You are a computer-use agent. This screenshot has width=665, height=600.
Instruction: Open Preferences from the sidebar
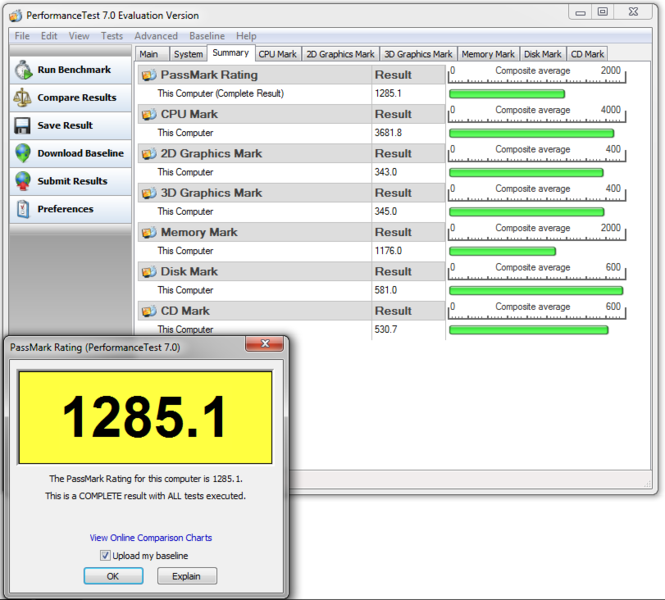(70, 209)
